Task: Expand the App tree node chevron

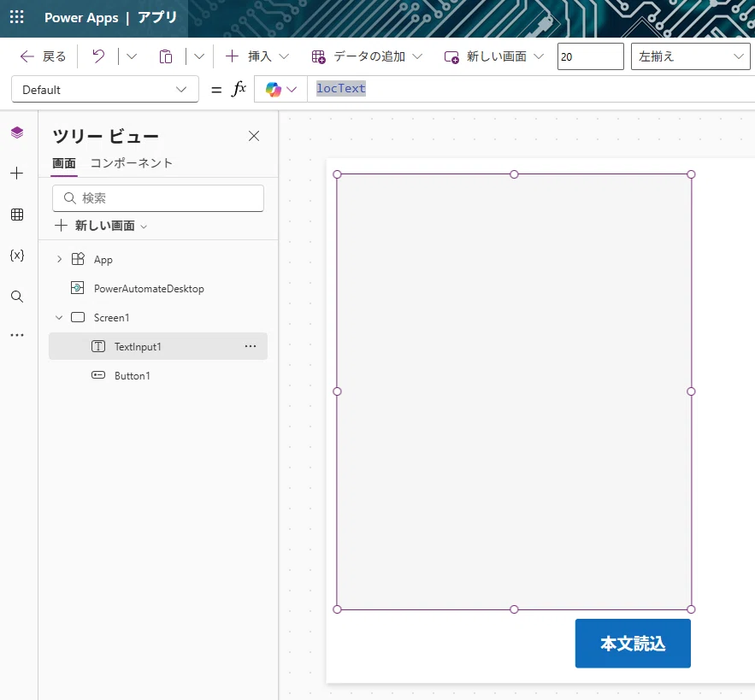Action: pyautogui.click(x=59, y=260)
